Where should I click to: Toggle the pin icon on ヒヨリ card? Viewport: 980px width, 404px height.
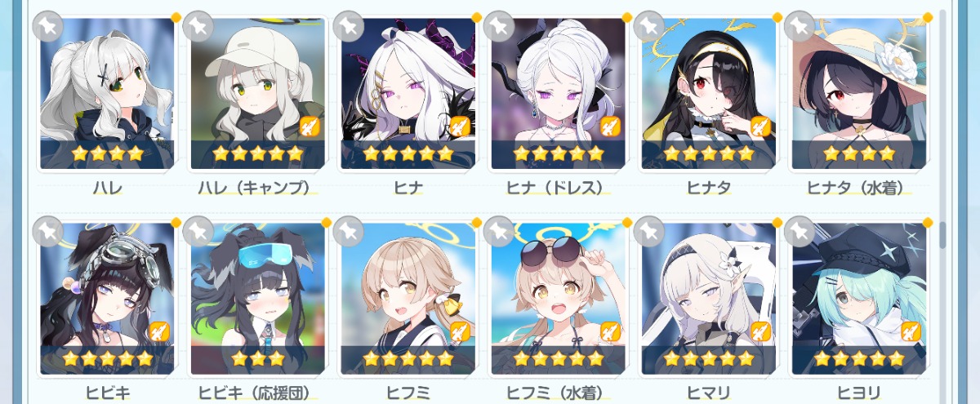(799, 232)
